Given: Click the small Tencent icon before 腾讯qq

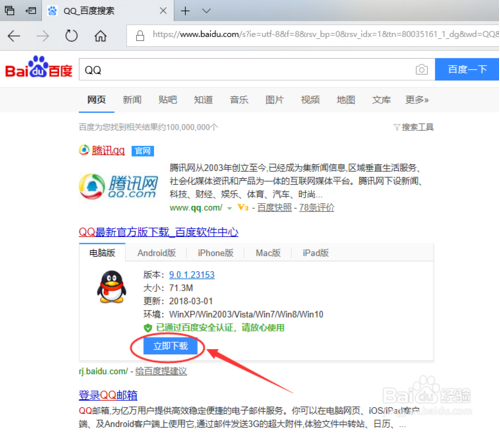Looking at the screenshot, I should pos(84,150).
